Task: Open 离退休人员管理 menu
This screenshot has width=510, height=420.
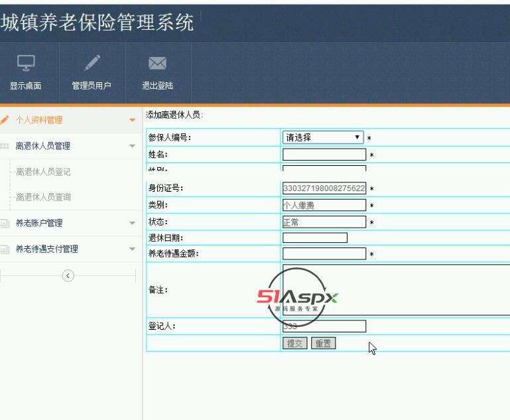Action: click(71, 146)
